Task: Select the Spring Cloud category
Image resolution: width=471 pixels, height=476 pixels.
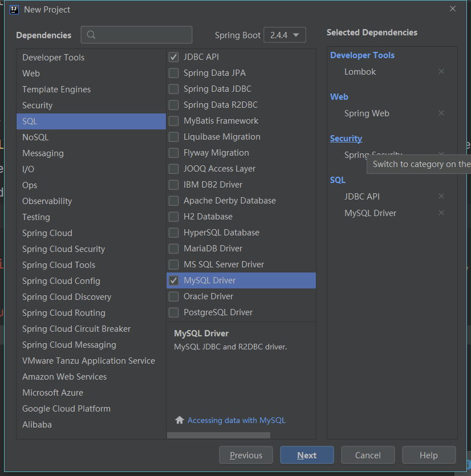Action: [x=91, y=233]
